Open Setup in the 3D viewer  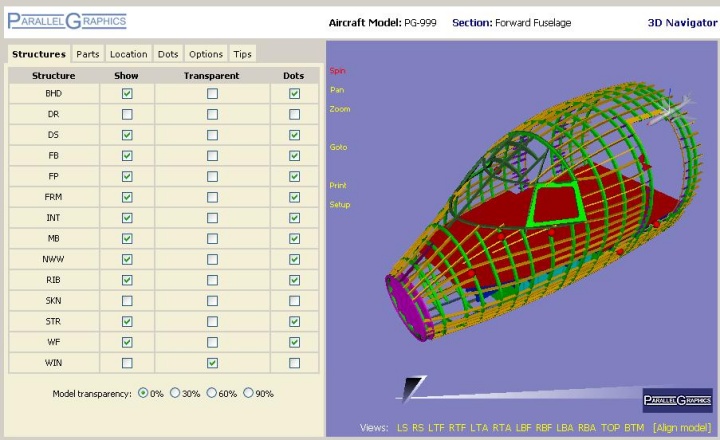340,205
